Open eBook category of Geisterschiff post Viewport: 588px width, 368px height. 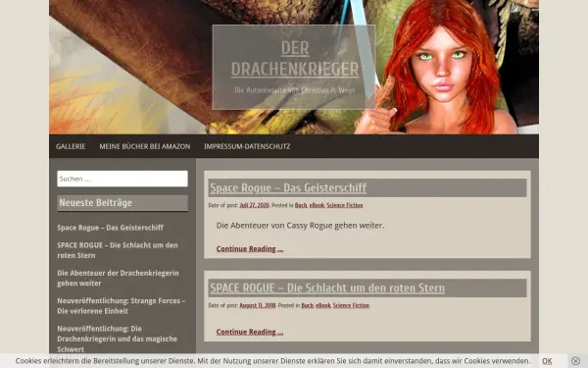coord(317,205)
